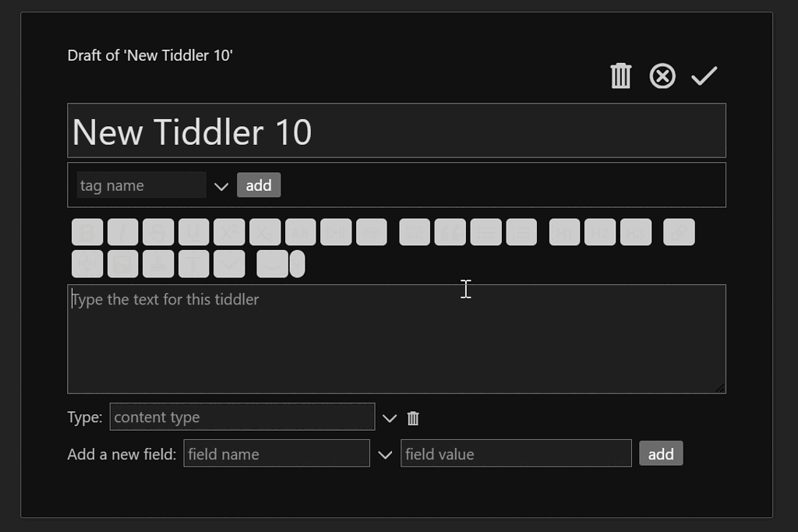
Task: Apply heading 1 with the H1 button
Action: 564,232
